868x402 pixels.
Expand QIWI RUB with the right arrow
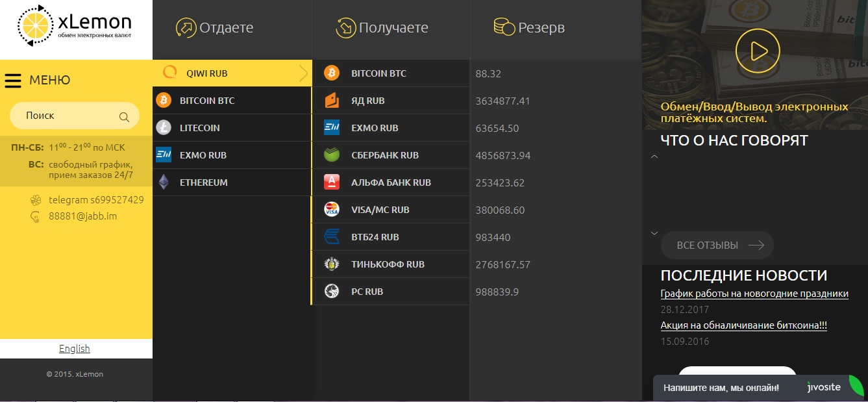[x=303, y=73]
